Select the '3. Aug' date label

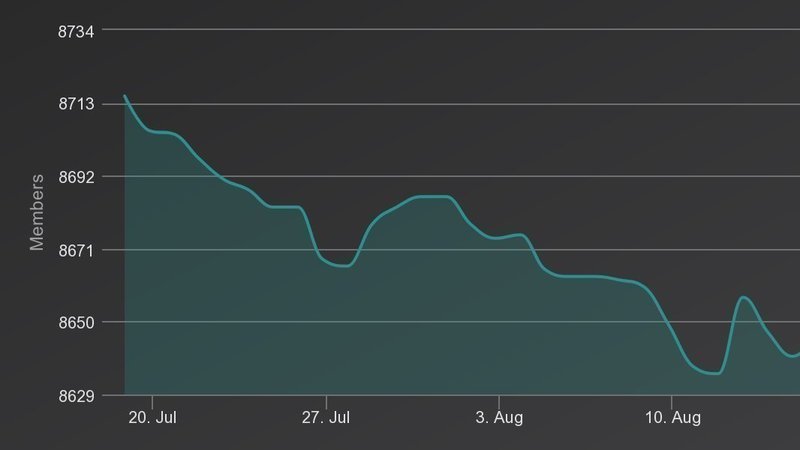499,418
